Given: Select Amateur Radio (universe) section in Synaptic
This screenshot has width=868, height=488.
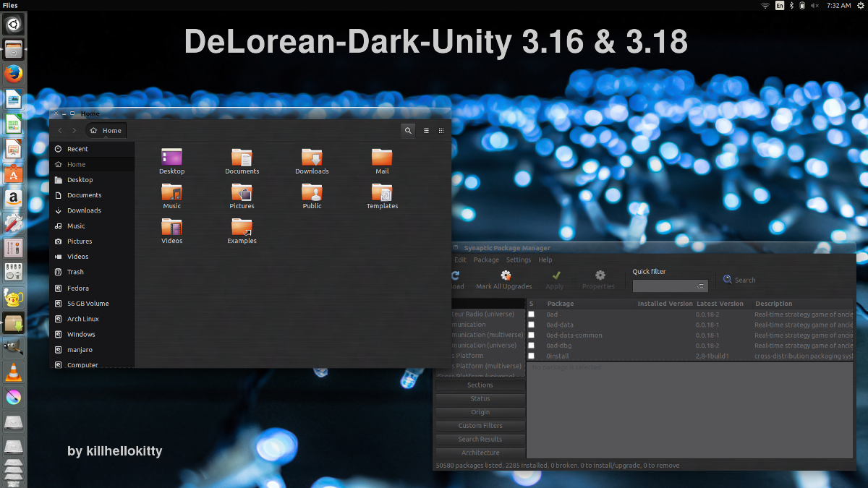Looking at the screenshot, I should pos(481,314).
